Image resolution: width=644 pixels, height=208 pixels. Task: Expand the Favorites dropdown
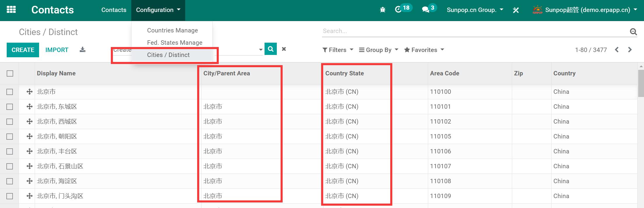click(424, 50)
